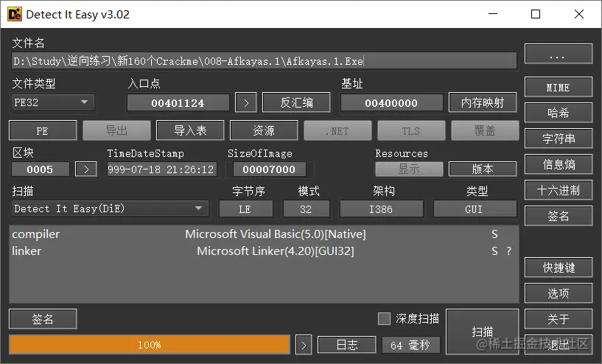The image size is (602, 364).
Task: Open the 资源 resources view
Action: (x=264, y=130)
